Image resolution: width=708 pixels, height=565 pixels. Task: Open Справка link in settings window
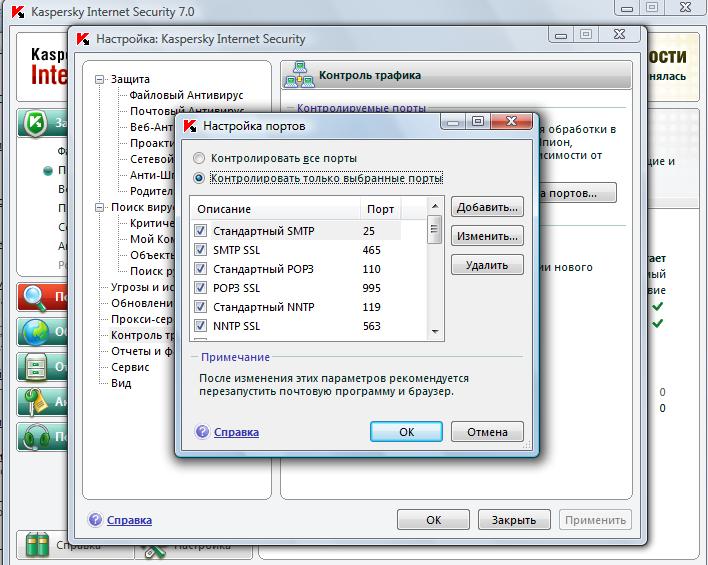[x=129, y=520]
